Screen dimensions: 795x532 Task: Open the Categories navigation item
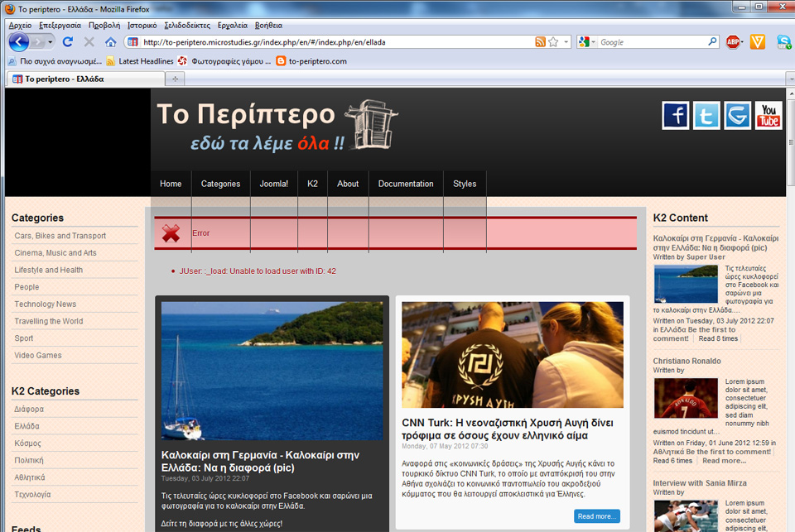click(220, 184)
